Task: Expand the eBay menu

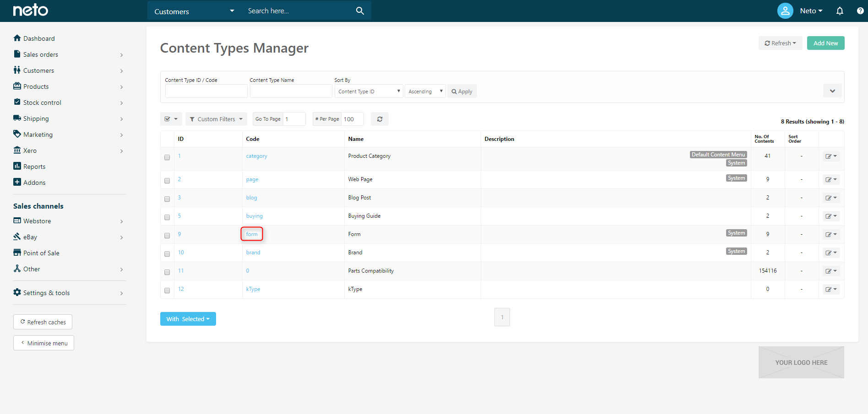Action: coord(69,237)
